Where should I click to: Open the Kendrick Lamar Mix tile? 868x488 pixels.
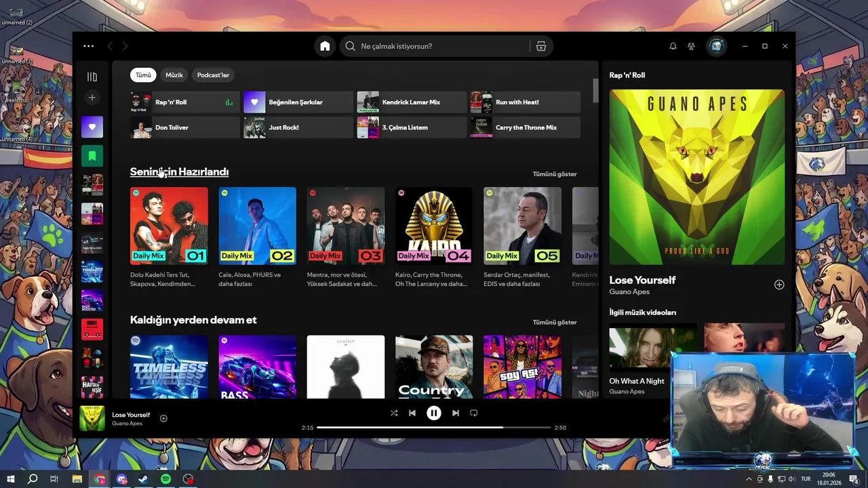412,102
